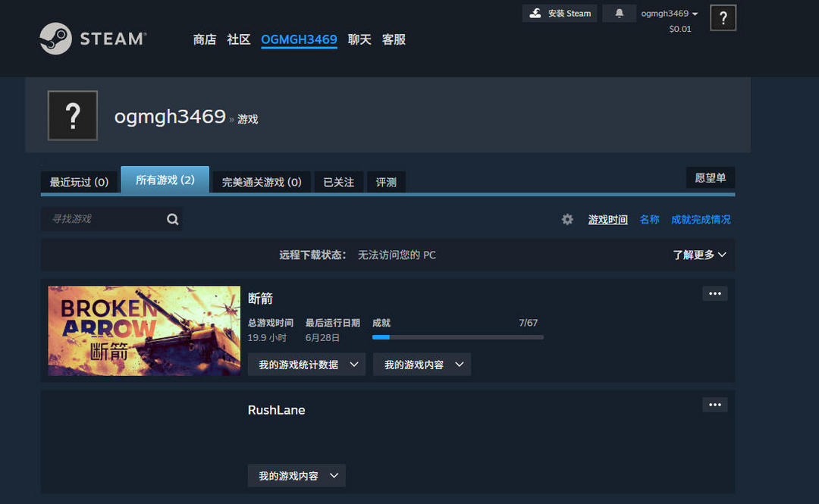Image resolution: width=819 pixels, height=504 pixels.
Task: Open the 断箭 game options ellipsis menu
Action: tap(714, 293)
